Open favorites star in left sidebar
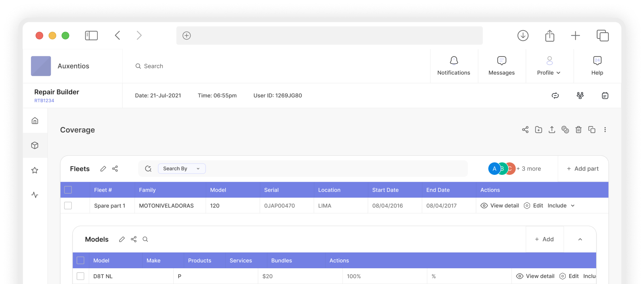 click(35, 170)
